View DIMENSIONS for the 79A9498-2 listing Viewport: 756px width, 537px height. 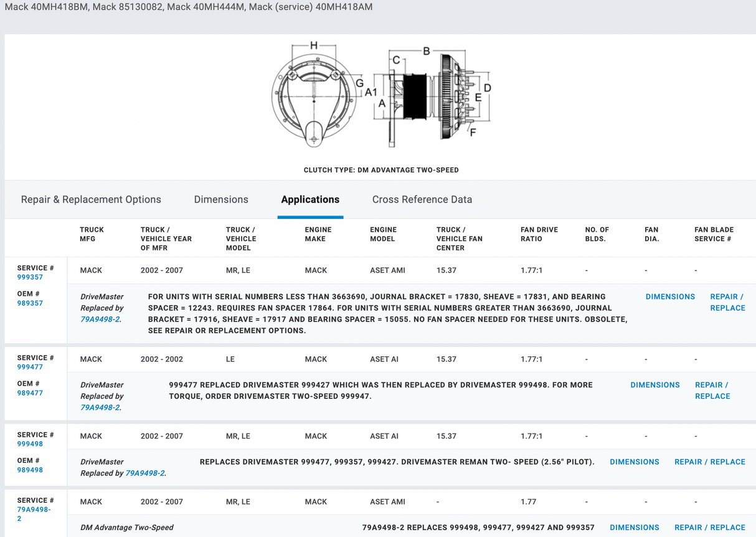tap(635, 527)
